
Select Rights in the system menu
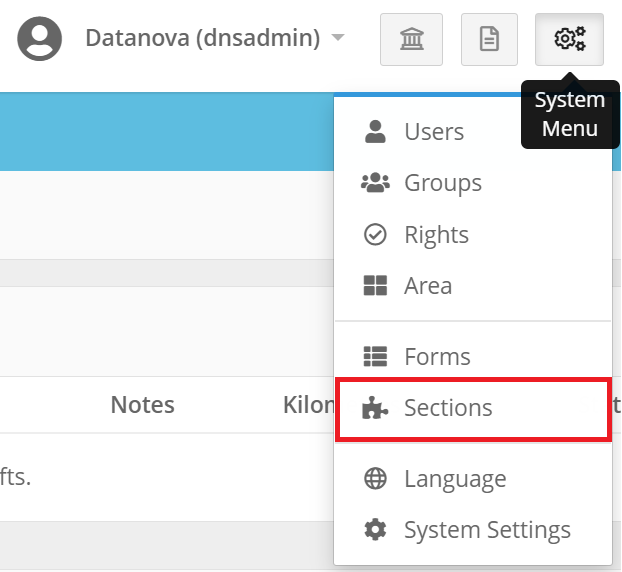(473, 234)
